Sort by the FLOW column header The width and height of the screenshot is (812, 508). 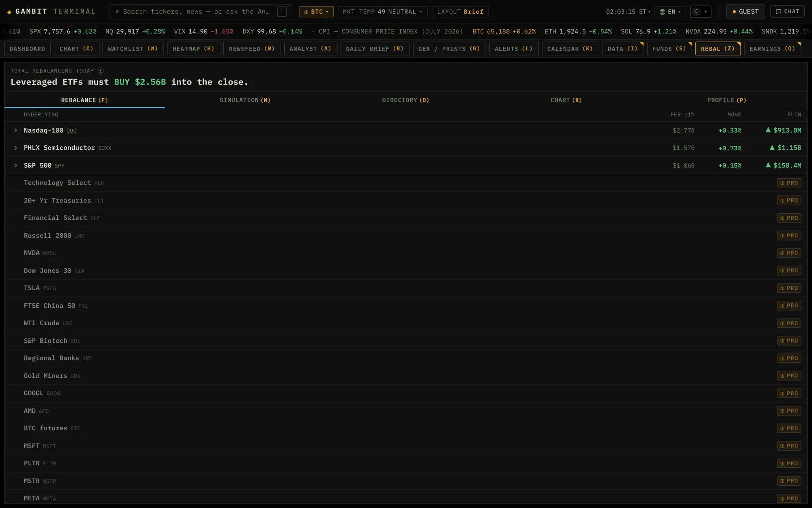click(794, 115)
